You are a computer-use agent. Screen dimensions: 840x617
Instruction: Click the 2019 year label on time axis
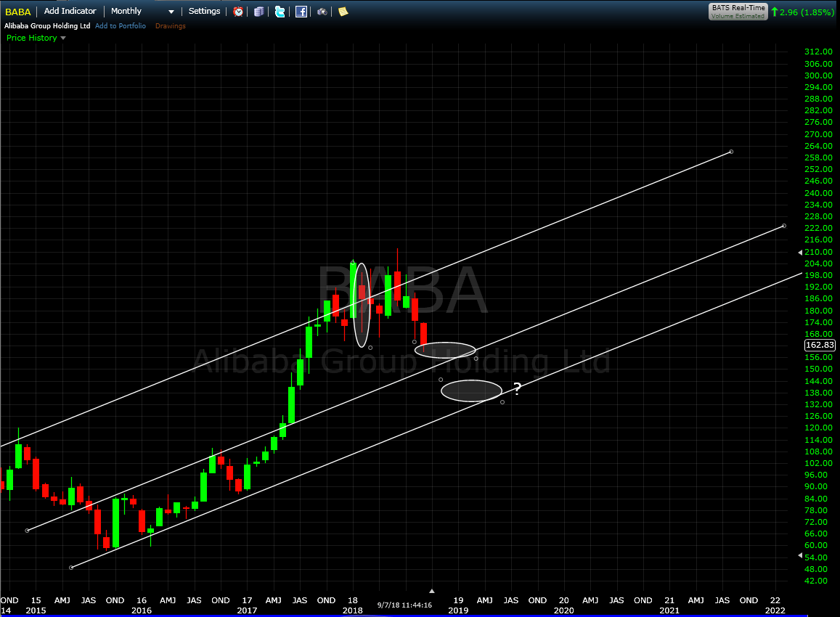pyautogui.click(x=458, y=610)
